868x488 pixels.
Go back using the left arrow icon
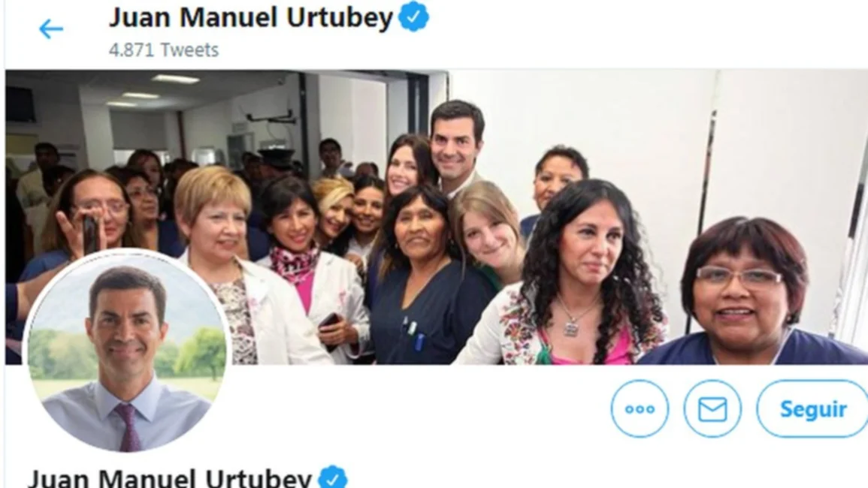tap(51, 29)
